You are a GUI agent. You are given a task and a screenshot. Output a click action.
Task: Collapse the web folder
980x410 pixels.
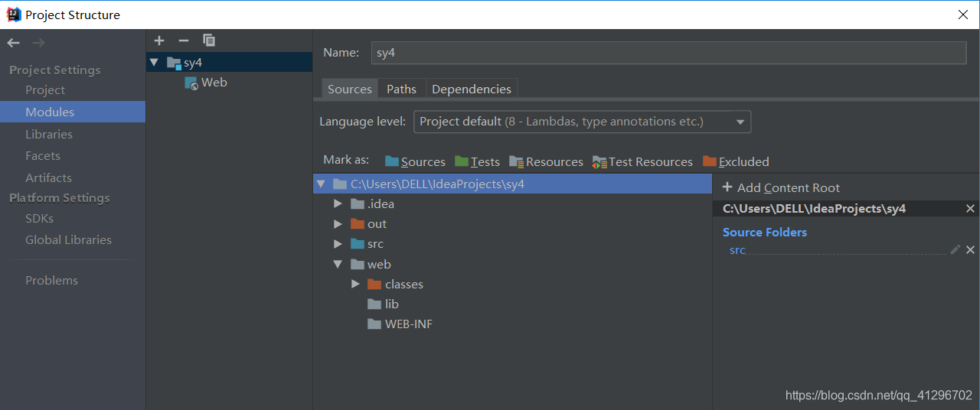point(338,264)
